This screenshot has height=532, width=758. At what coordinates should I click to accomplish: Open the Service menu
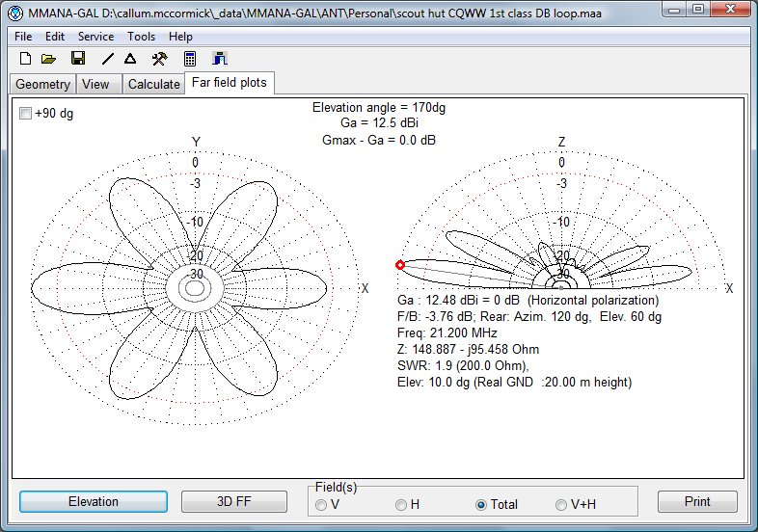click(95, 36)
